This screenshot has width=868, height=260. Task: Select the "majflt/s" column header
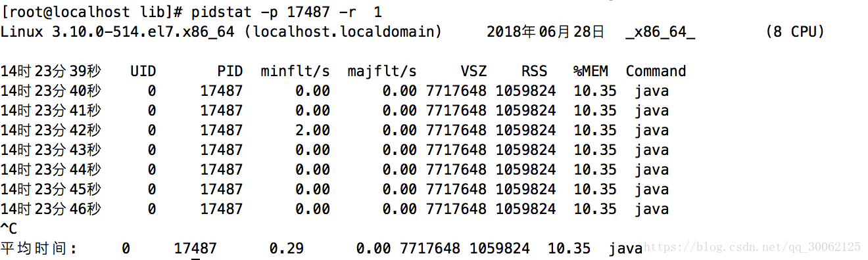tap(382, 71)
